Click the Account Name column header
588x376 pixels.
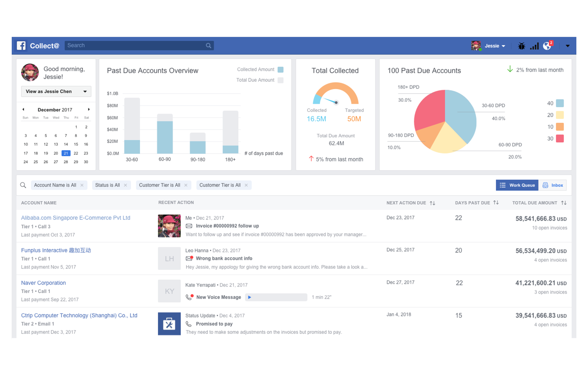(x=39, y=203)
